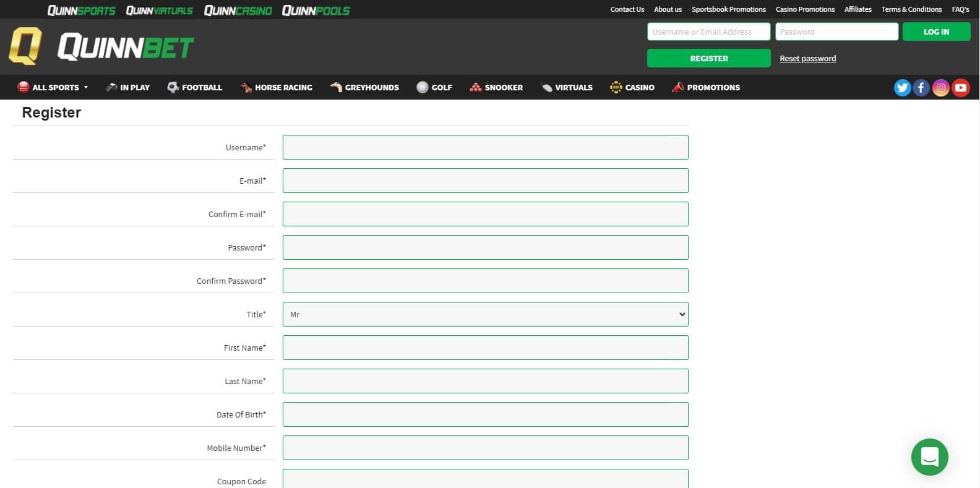This screenshot has height=488, width=980.
Task: Open the YouTube social media icon
Action: [x=960, y=88]
